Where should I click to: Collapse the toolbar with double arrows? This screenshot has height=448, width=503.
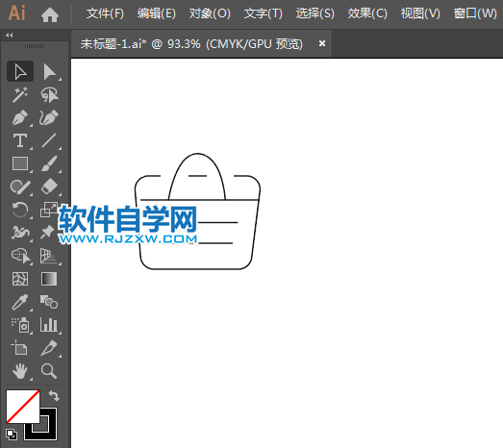point(10,36)
